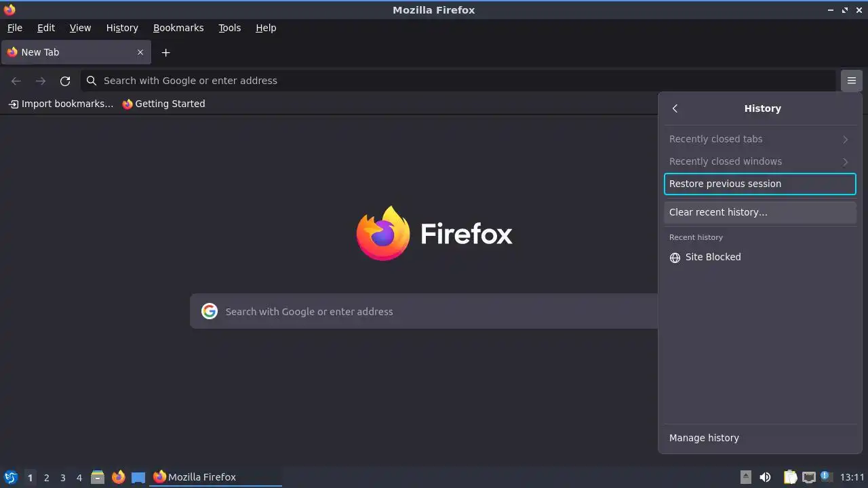868x488 pixels.
Task: Open file manager from taskbar
Action: [x=98, y=477]
